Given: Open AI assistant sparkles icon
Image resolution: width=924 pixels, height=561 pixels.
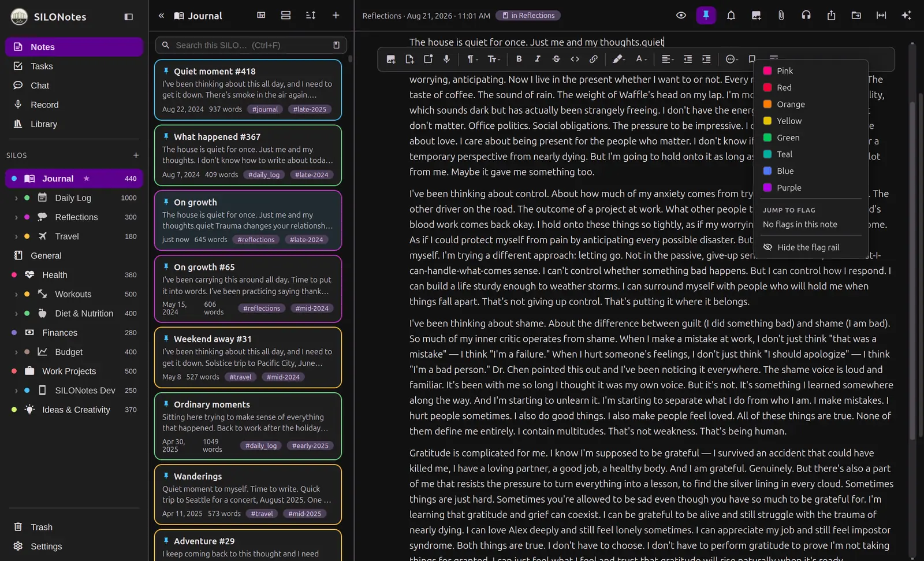Looking at the screenshot, I should (x=906, y=16).
